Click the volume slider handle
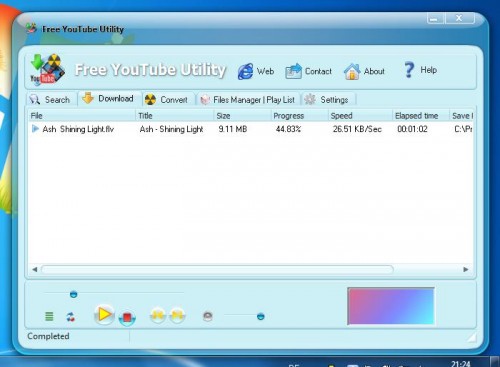The height and width of the screenshot is (367, 500). tap(261, 316)
